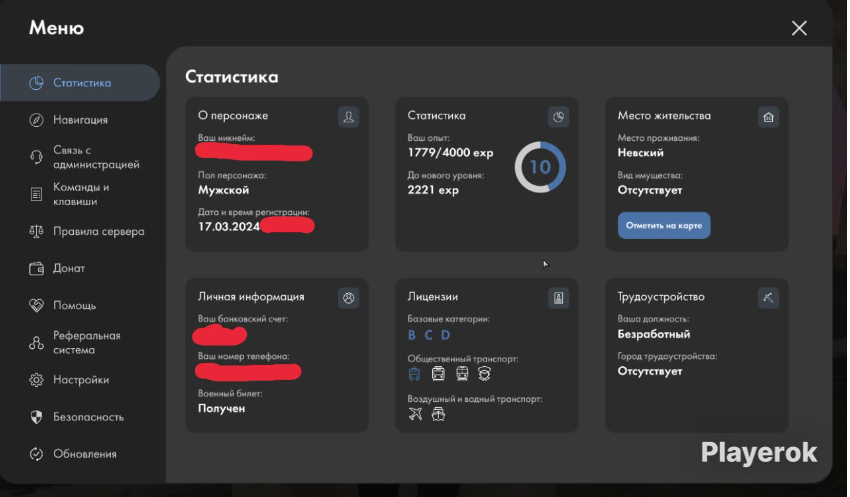Click the third public transport license icon
Image resolution: width=850 pixels, height=497 pixels.
click(462, 373)
